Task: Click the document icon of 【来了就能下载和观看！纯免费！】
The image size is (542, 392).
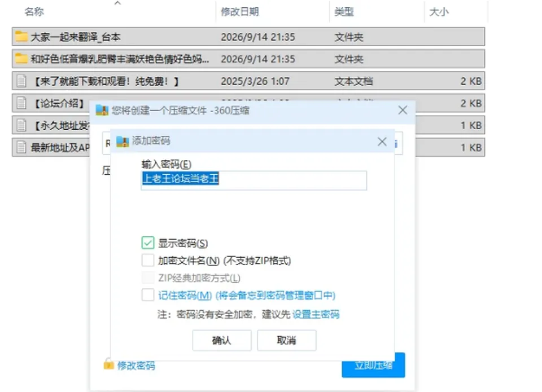Action: tap(21, 81)
